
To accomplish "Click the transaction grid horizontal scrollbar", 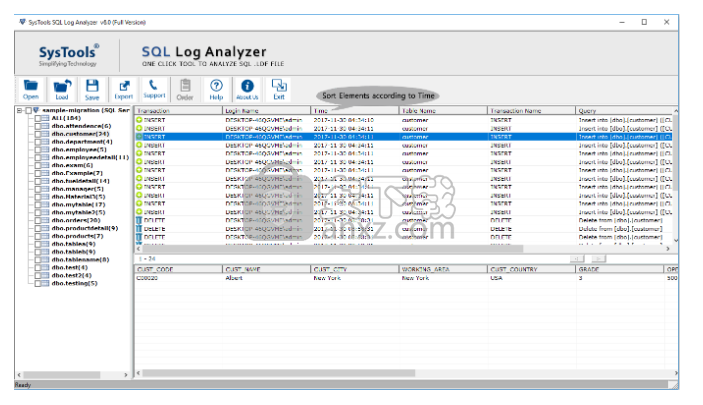I will (x=332, y=248).
